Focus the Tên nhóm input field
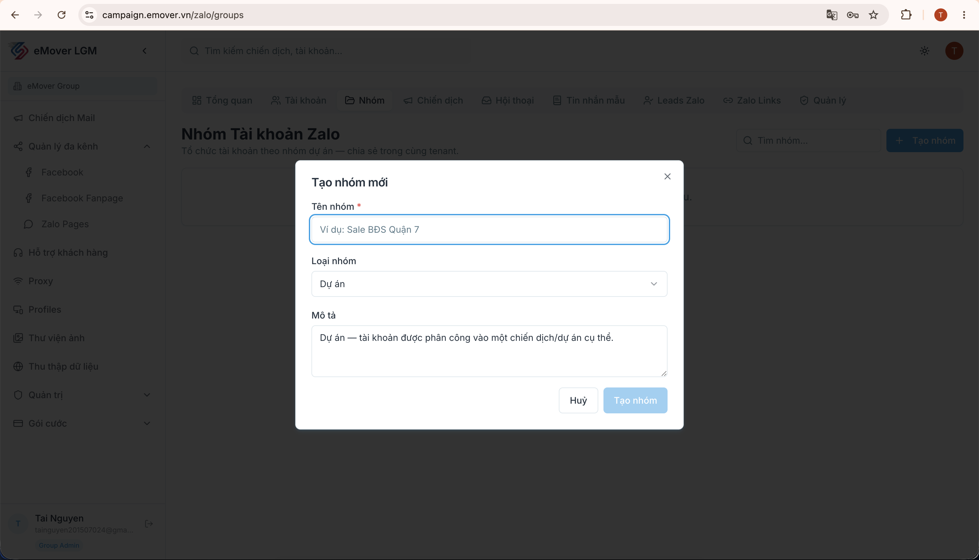The image size is (979, 560). [x=489, y=230]
